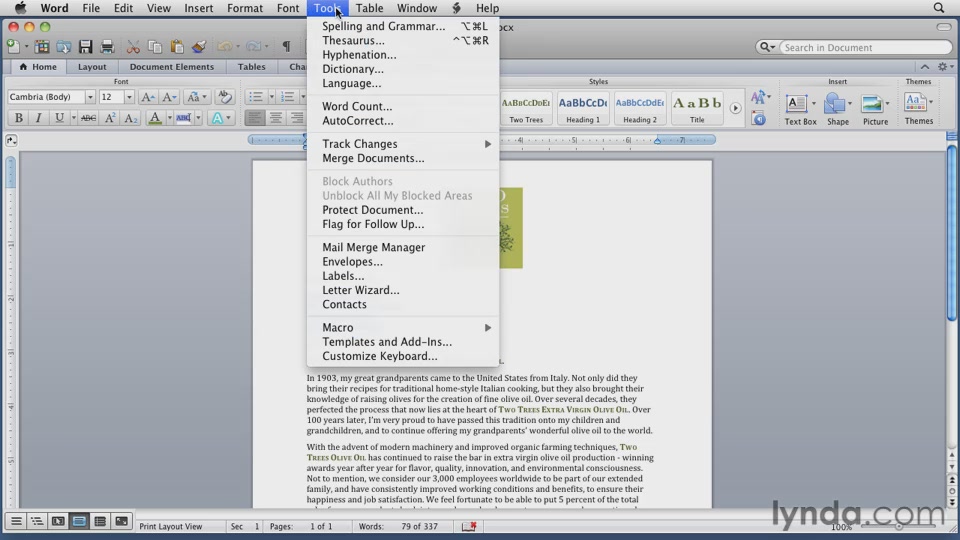
Task: Increase font size with grow icon
Action: tap(148, 97)
